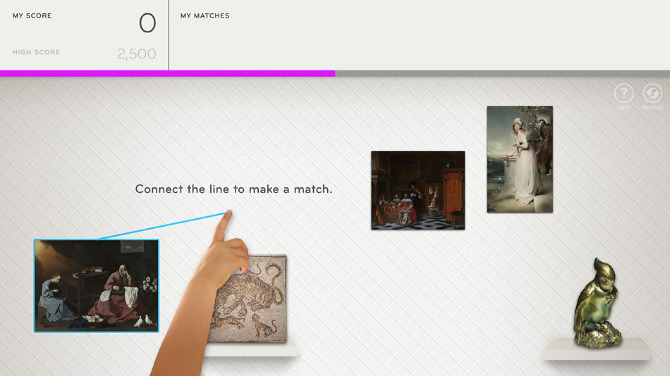Screen dimensions: 670x376
Task: Click the magenta timer progress bar
Action: (x=168, y=73)
